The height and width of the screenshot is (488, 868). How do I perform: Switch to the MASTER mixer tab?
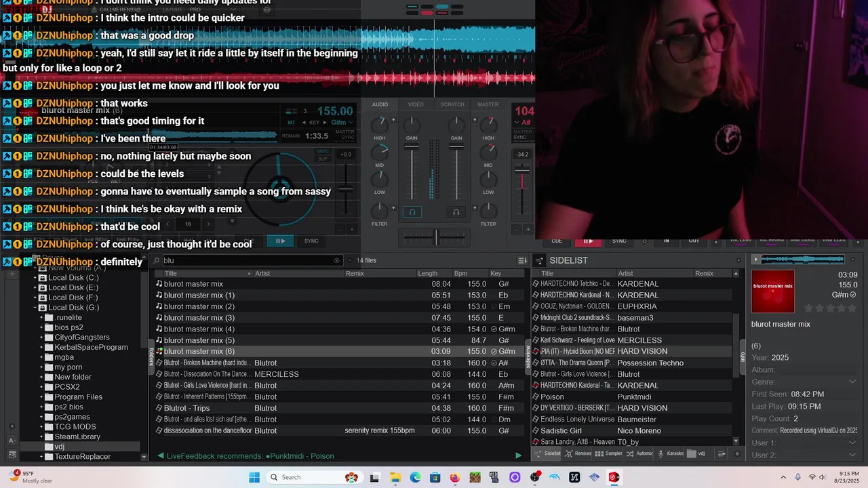[x=488, y=104]
